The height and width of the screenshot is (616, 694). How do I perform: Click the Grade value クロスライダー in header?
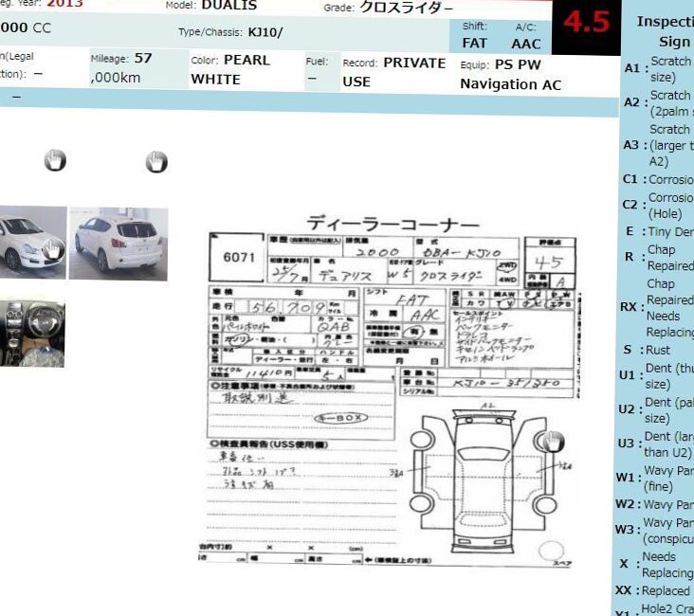407,8
